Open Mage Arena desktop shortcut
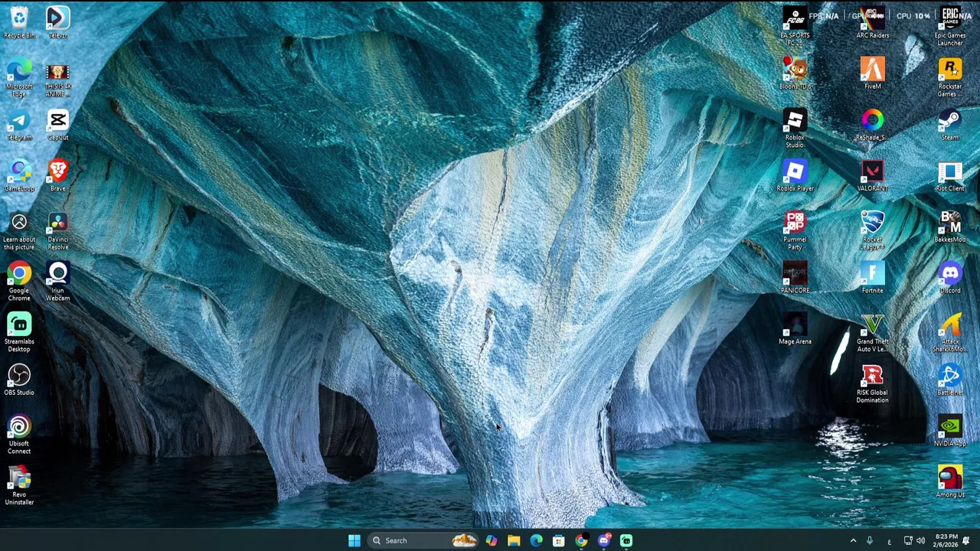 795,329
